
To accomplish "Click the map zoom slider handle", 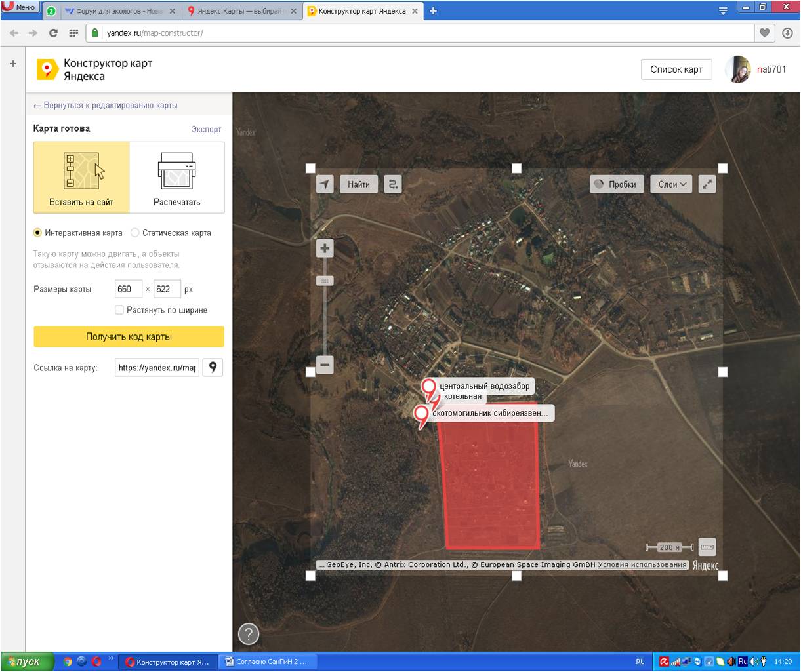I will coord(325,281).
